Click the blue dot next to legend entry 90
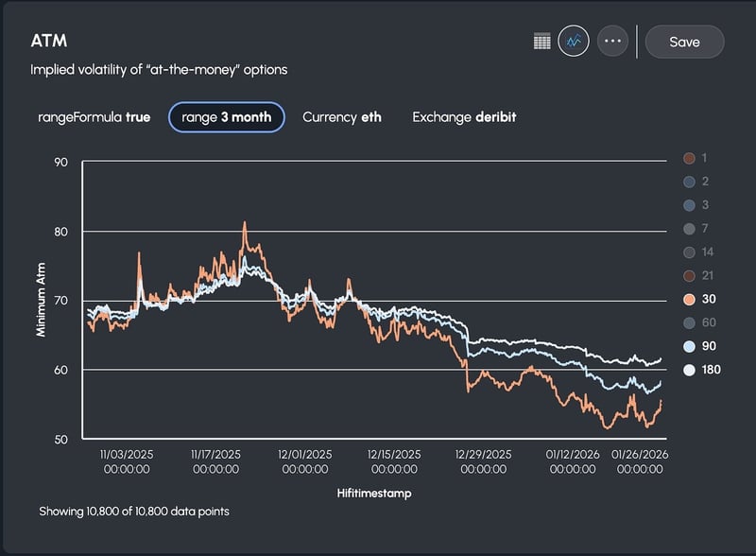 [x=689, y=344]
